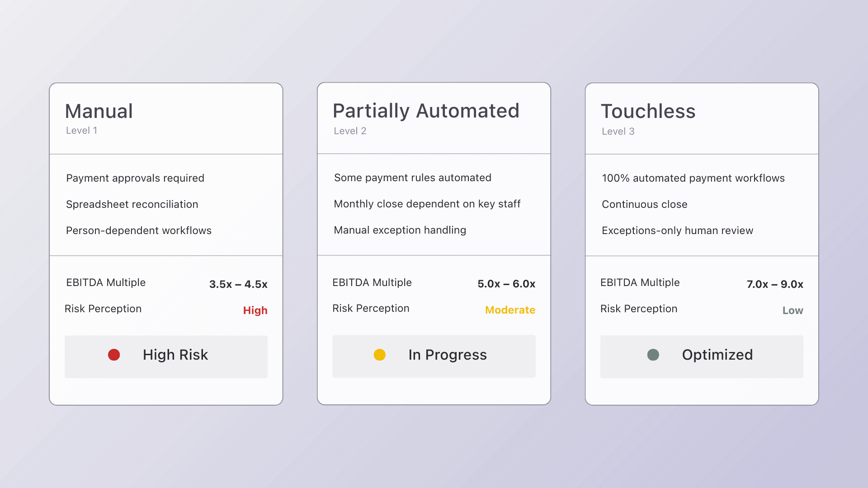Select Manual exception handling item
The height and width of the screenshot is (488, 868).
(x=400, y=230)
